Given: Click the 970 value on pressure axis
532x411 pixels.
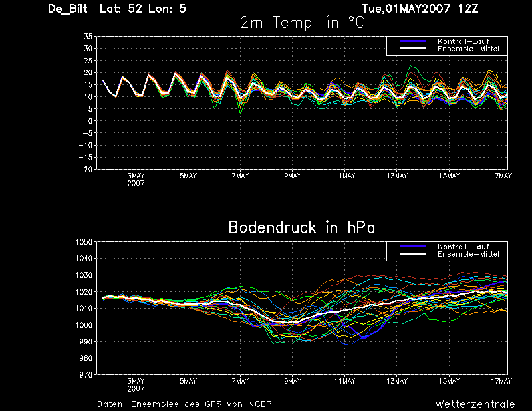Looking at the screenshot, I should pos(86,375).
